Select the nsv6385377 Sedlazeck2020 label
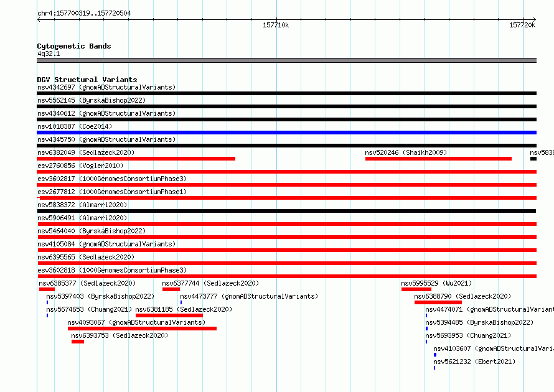 coord(87,283)
